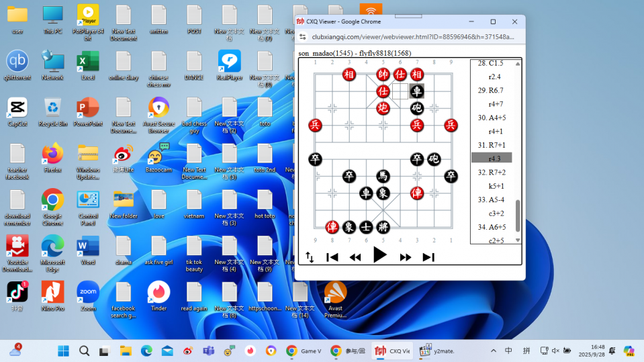
Task: Open the Network desktop icon
Action: pos(52,65)
